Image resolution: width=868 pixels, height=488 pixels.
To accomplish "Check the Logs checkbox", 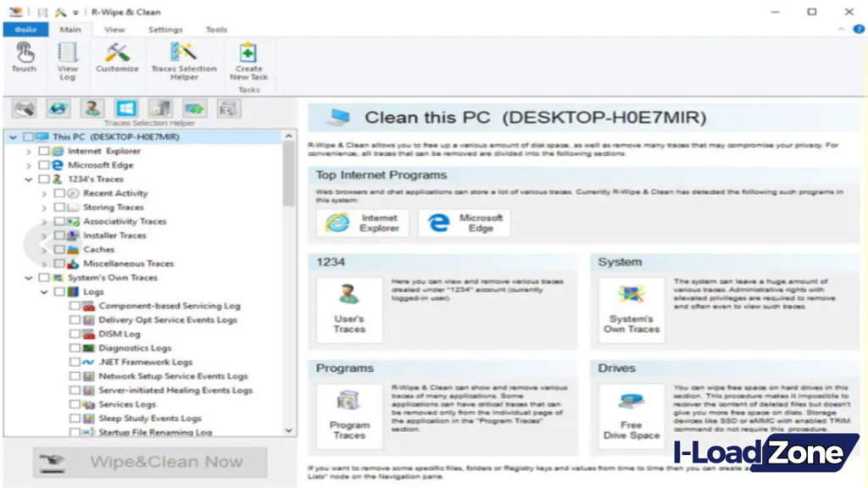I will click(x=59, y=291).
